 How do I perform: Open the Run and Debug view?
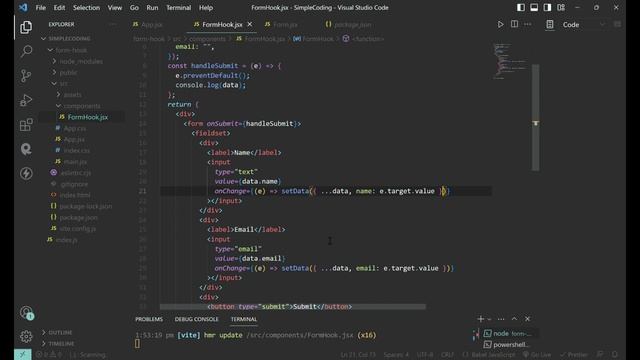pos(26,100)
